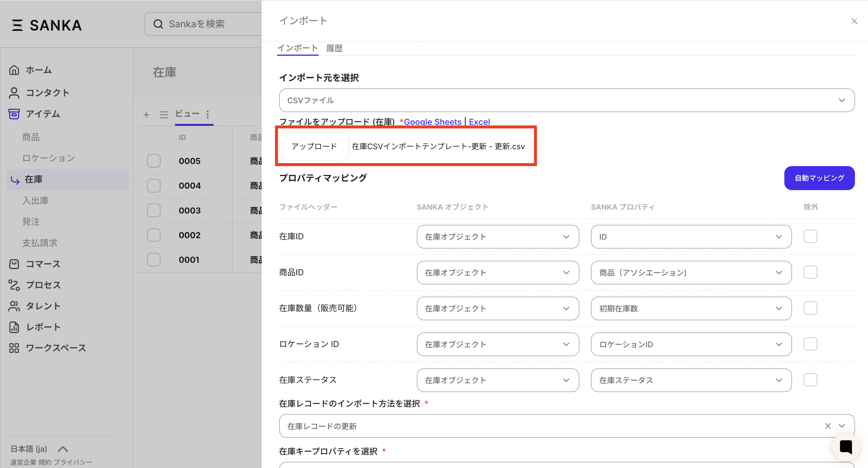Open the Workspace grid icon
868x468 pixels.
click(x=14, y=348)
